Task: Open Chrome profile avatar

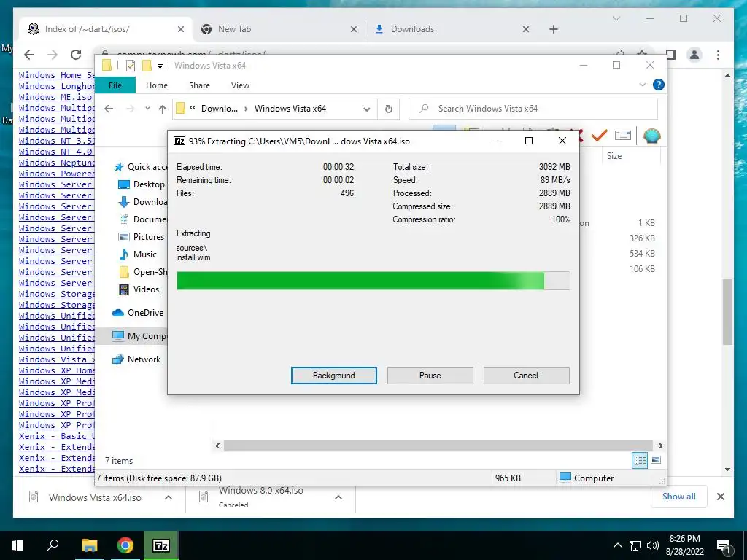Action: click(x=694, y=55)
